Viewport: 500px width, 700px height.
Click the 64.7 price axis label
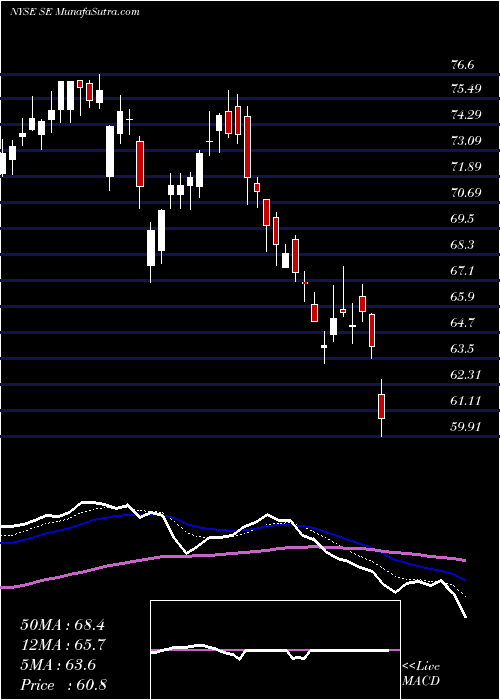pyautogui.click(x=462, y=323)
